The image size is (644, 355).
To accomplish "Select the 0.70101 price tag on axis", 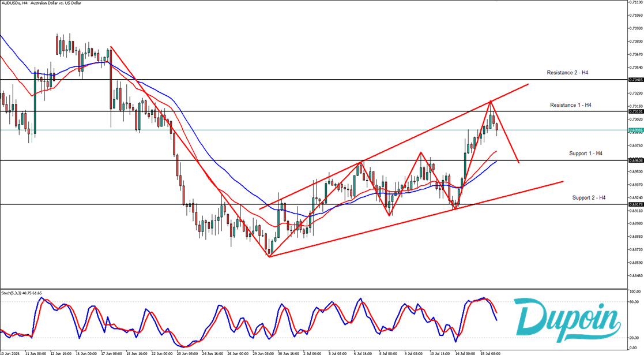I will (x=636, y=111).
